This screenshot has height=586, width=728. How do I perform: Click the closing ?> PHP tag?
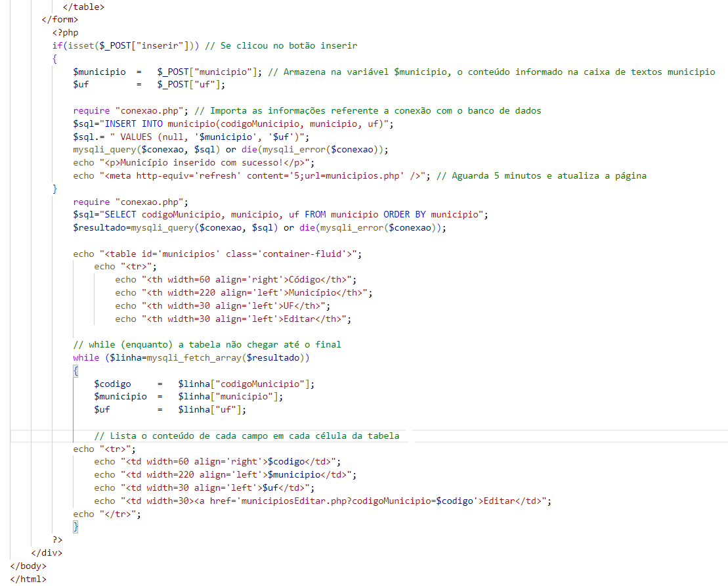coord(58,540)
